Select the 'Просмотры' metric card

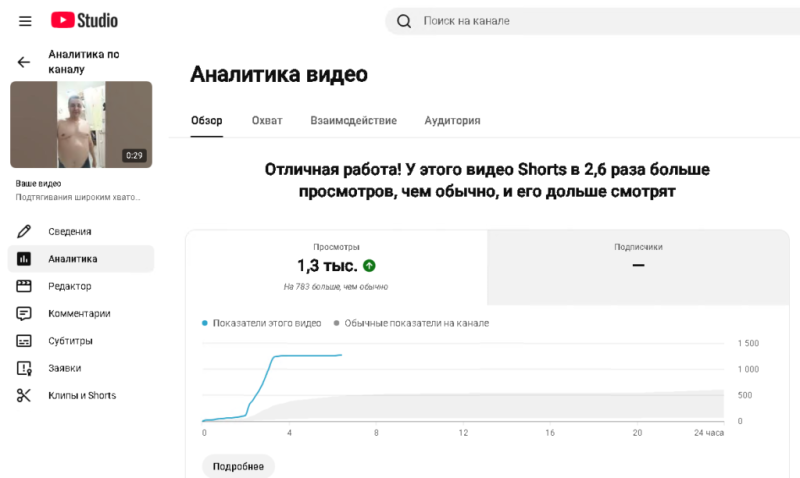(x=337, y=267)
